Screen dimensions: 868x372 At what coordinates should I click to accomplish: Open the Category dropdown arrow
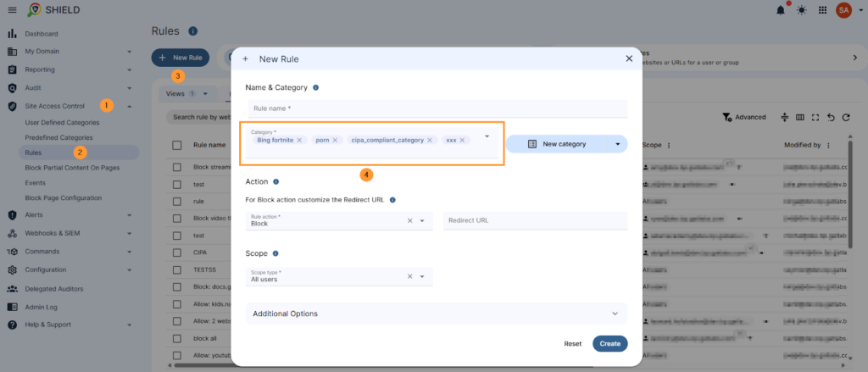(x=487, y=136)
